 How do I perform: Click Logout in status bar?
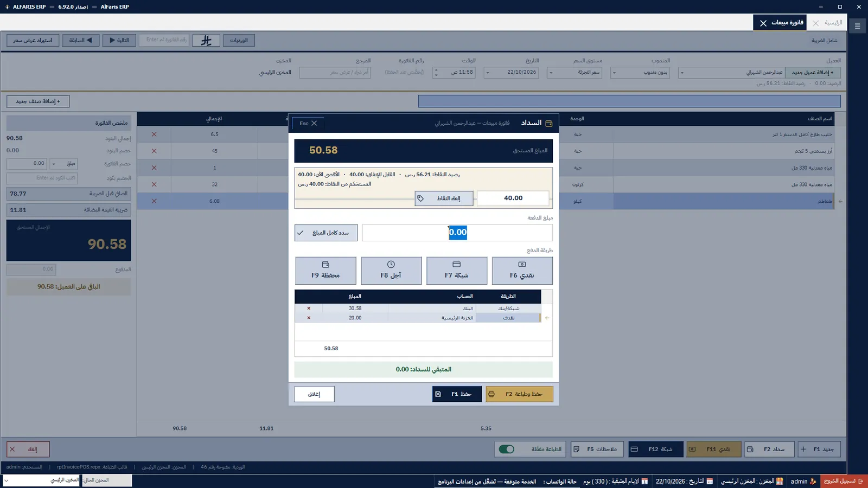(x=844, y=481)
